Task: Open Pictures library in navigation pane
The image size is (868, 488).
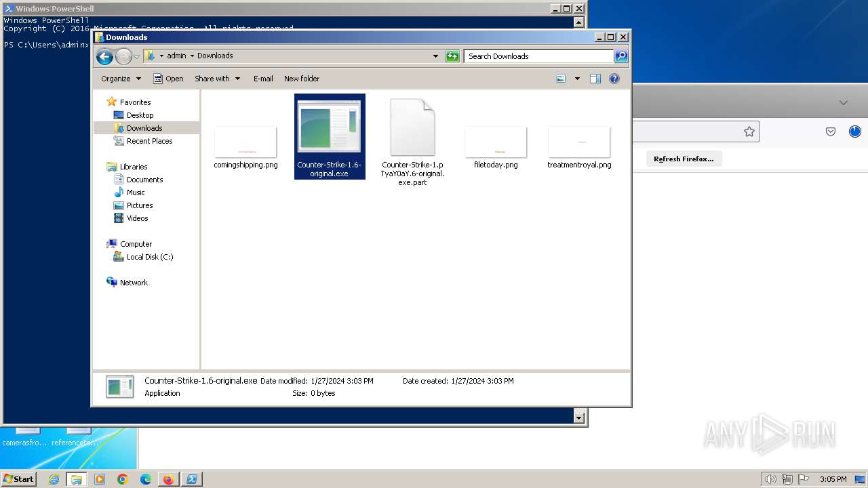Action: (133, 205)
